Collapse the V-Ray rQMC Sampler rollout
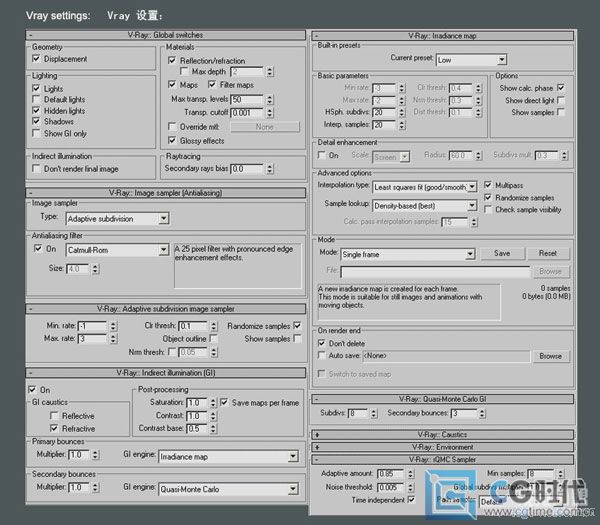Image resolution: width=600 pixels, height=525 pixels. (442, 459)
